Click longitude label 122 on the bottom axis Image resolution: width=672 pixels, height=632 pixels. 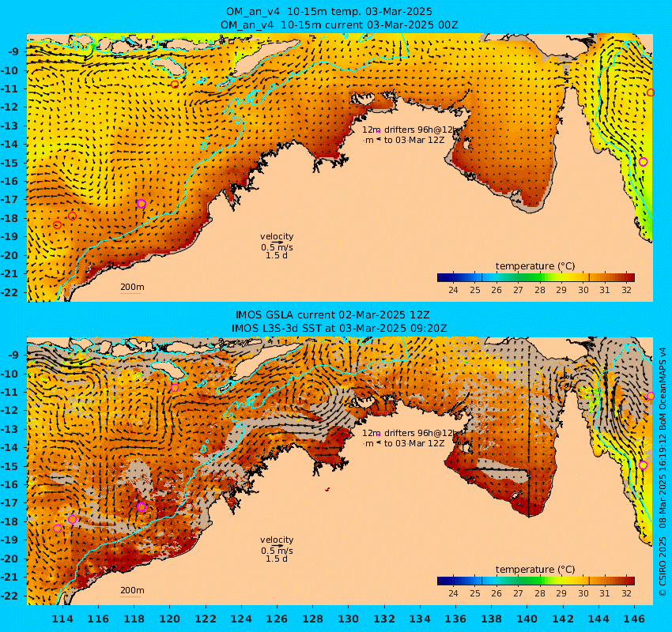pyautogui.click(x=206, y=619)
